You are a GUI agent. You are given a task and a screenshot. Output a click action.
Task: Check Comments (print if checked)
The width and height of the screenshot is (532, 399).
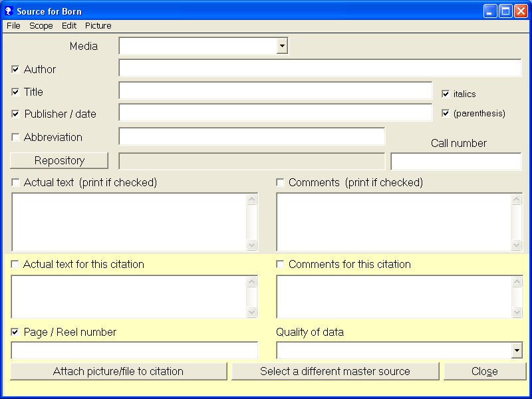(x=280, y=182)
